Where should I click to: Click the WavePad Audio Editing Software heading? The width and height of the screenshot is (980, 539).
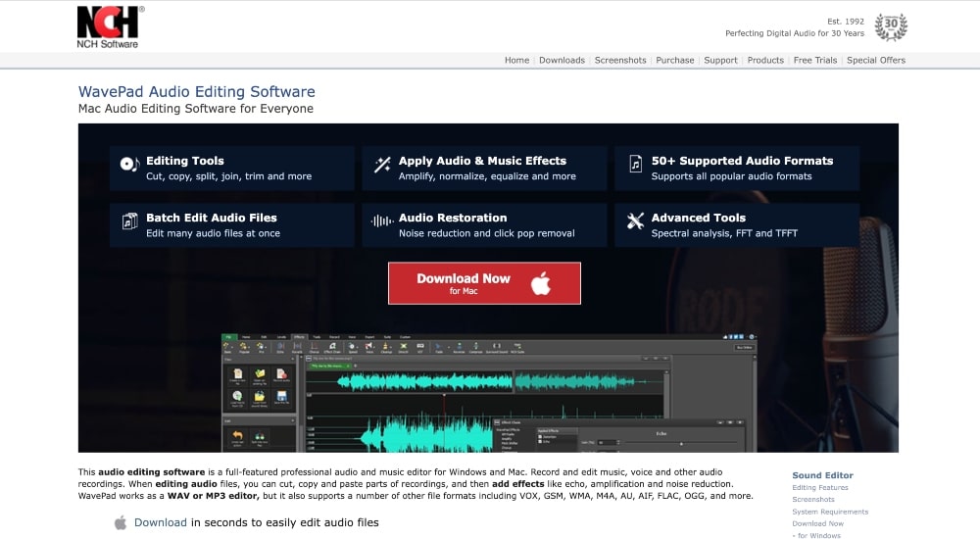tap(196, 91)
